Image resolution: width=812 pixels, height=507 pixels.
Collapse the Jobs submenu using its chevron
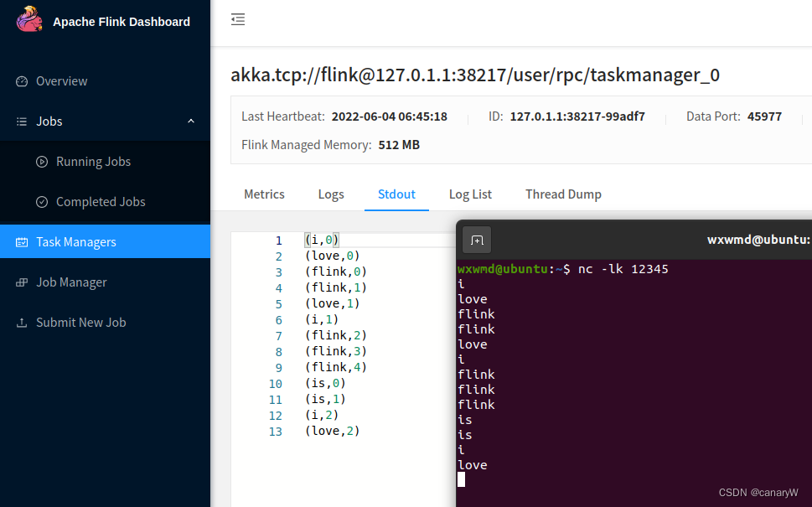191,121
